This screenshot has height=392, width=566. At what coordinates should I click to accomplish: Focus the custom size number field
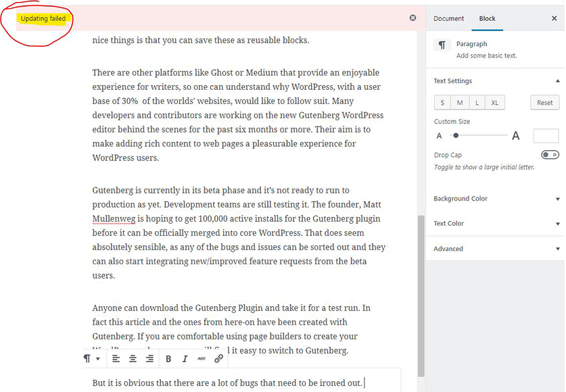[x=546, y=136]
